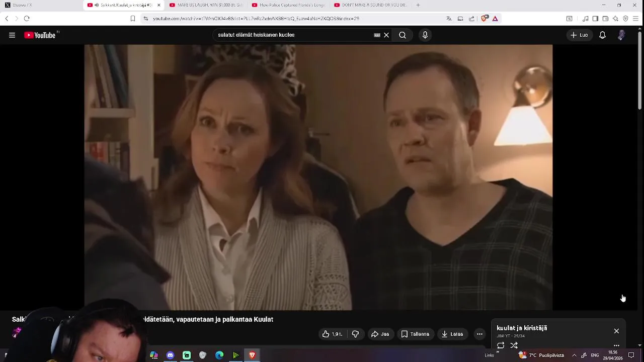644x362 pixels.
Task: Dislike the video
Action: tap(355, 334)
